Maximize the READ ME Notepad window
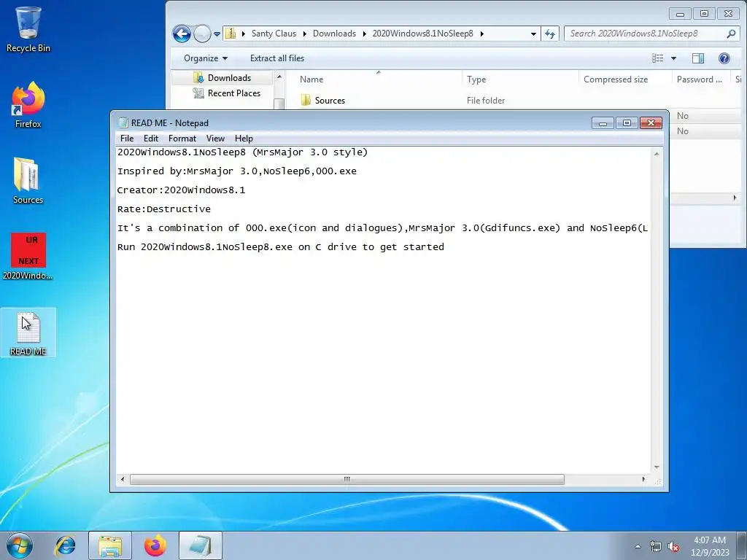The width and height of the screenshot is (747, 560). pyautogui.click(x=627, y=122)
